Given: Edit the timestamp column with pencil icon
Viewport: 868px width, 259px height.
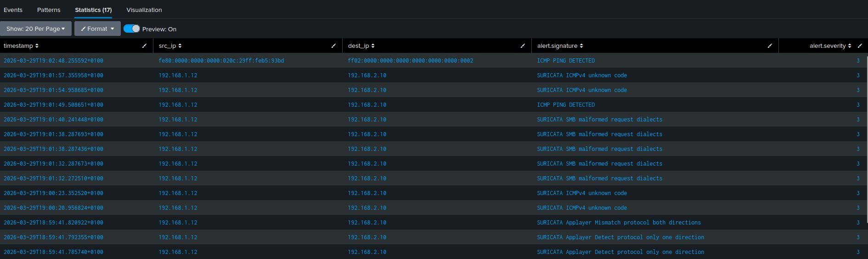Looking at the screenshot, I should 144,46.
